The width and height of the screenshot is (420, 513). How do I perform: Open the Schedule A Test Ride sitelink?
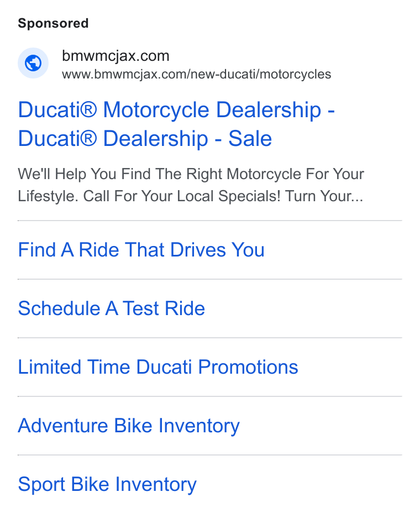(111, 308)
